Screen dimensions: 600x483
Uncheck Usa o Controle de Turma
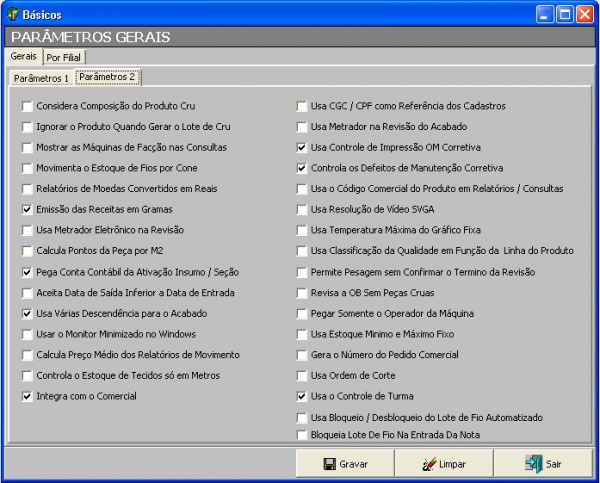pos(302,396)
